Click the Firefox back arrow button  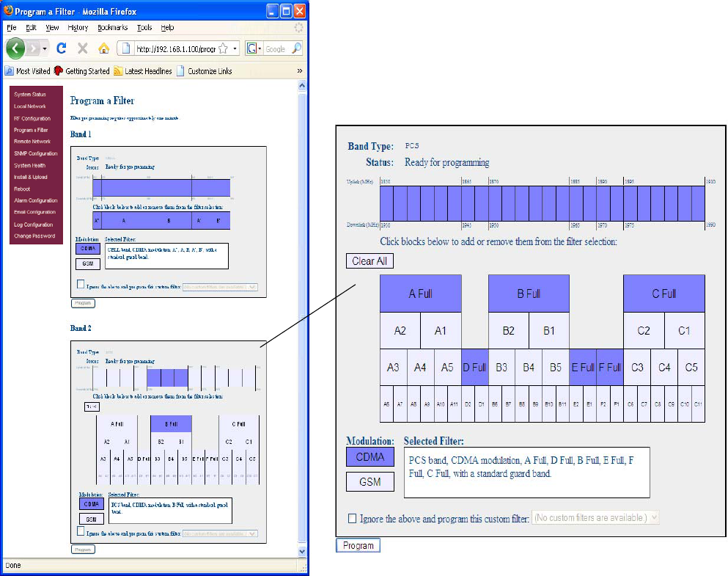[x=15, y=48]
